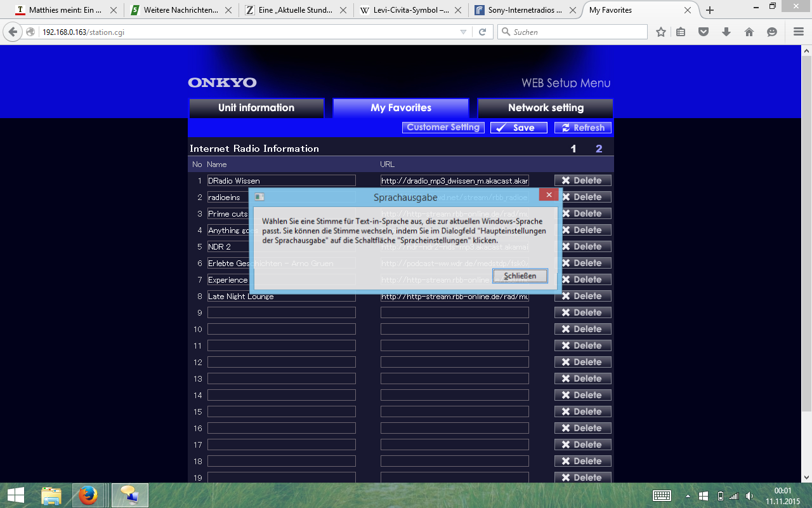Click the Name field in row 9
The image size is (812, 508).
click(x=281, y=312)
